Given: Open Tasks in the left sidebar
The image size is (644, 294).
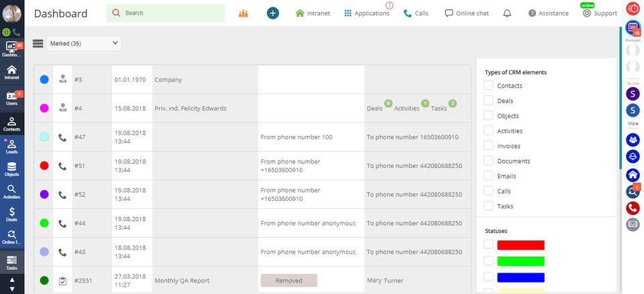Looking at the screenshot, I should click(x=12, y=263).
